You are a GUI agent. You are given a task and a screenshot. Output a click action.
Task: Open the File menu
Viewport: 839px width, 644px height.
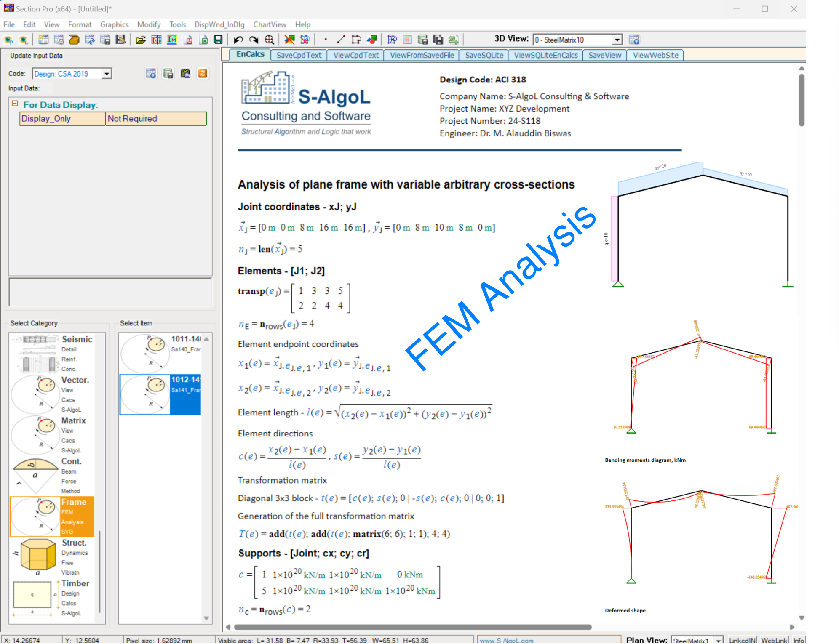coord(9,24)
